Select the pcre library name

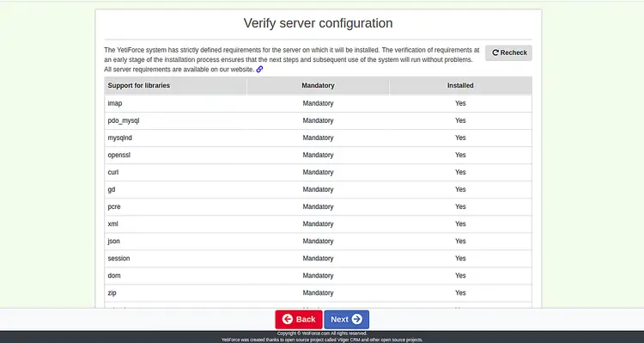pos(114,207)
